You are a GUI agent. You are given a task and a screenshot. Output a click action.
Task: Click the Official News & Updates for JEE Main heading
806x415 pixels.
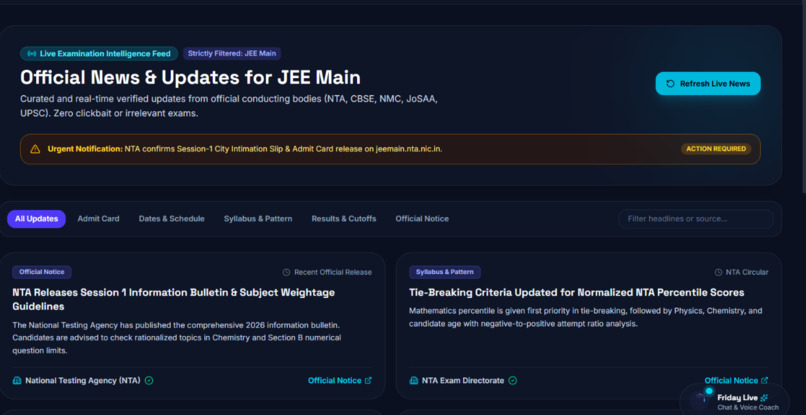point(190,78)
